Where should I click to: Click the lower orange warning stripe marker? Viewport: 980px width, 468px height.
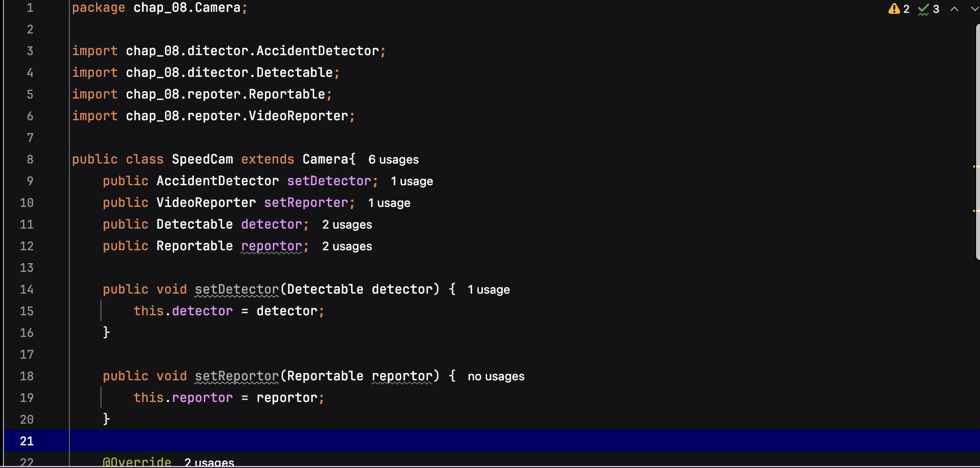point(976,211)
